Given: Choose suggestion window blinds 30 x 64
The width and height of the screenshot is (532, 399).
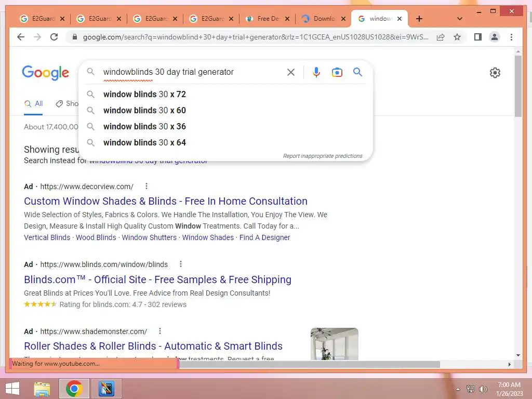Looking at the screenshot, I should (225, 142).
